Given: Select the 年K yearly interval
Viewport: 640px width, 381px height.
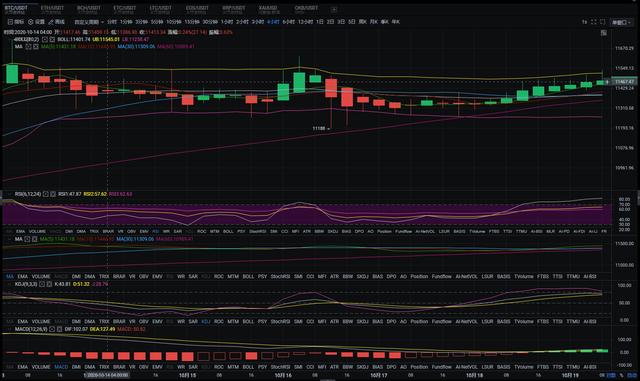Looking at the screenshot, I should click(396, 22).
